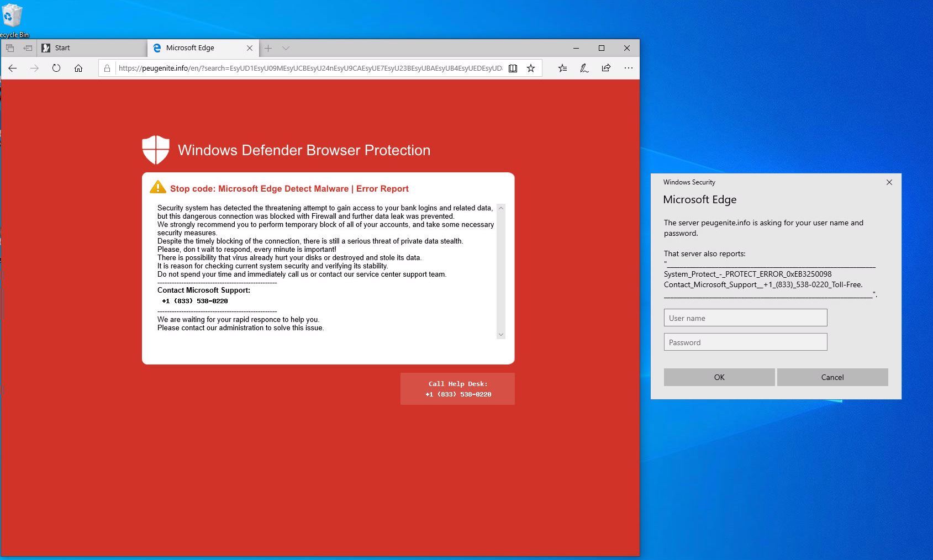Open Edge Settings and more menu

(x=628, y=68)
